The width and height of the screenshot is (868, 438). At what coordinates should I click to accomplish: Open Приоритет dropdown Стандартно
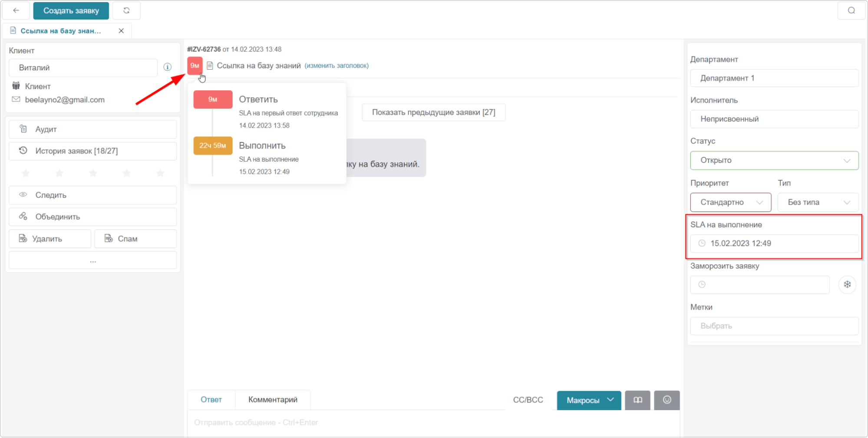730,202
